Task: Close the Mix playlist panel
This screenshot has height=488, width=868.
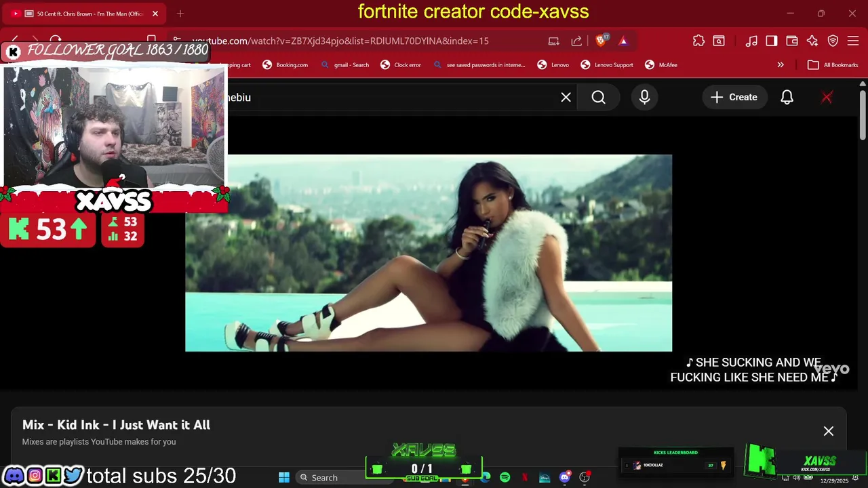Action: [x=829, y=431]
